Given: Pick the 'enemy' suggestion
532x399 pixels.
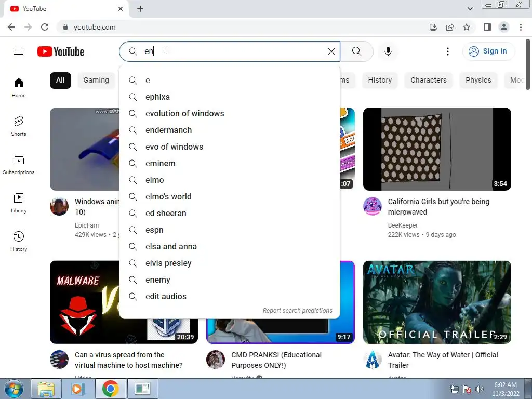Looking at the screenshot, I should [x=230, y=280].
